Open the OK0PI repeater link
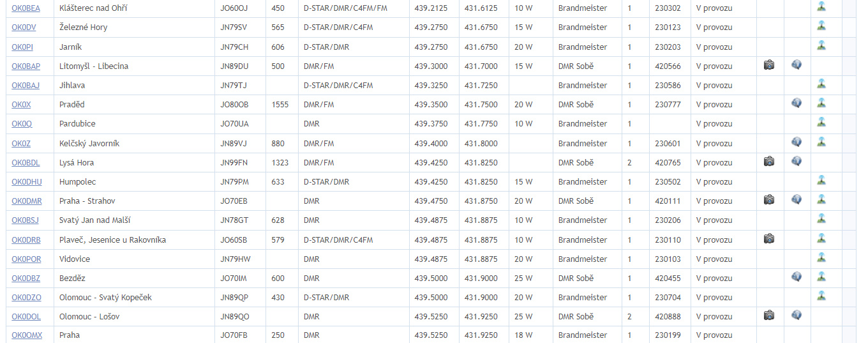Screen dimensions: 868x343 [x=21, y=47]
